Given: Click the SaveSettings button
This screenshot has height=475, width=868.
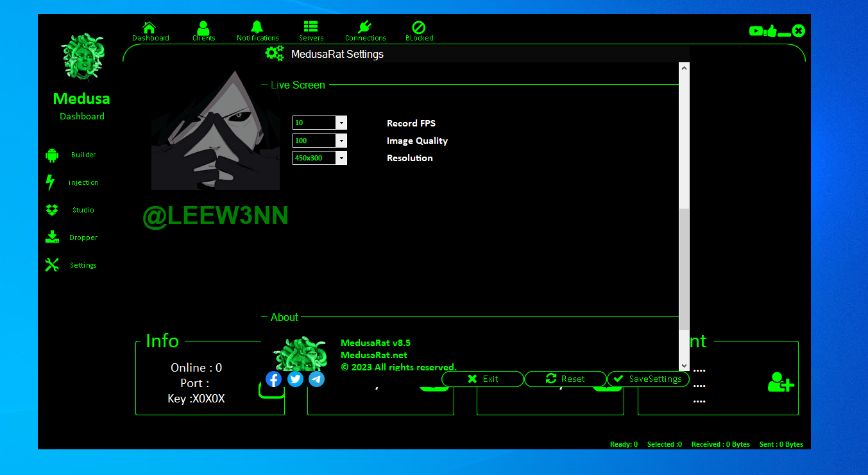Looking at the screenshot, I should (648, 379).
